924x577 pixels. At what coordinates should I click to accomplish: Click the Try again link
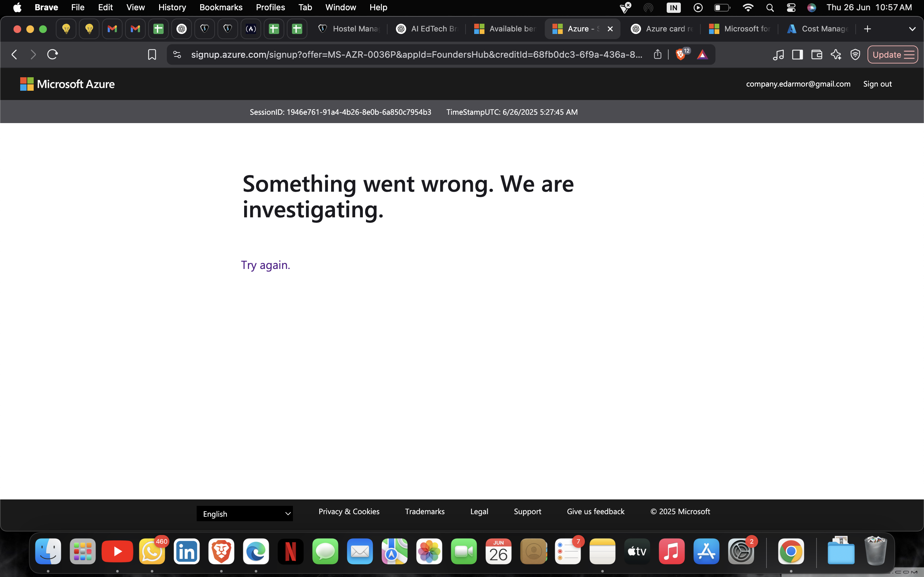point(265,264)
